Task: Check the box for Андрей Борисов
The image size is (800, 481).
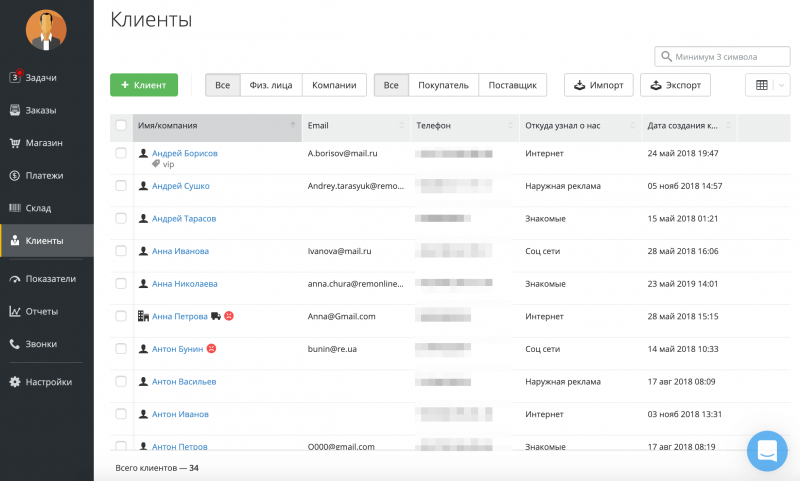Action: point(121,153)
